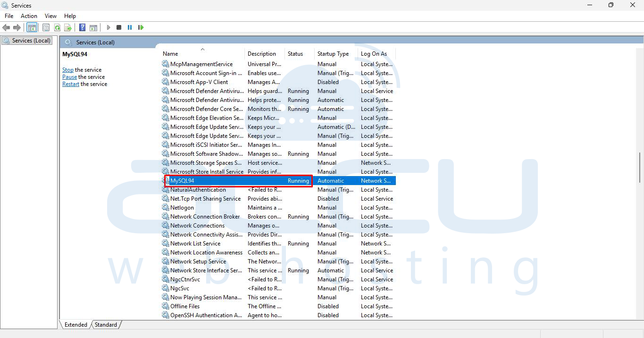Click the Restart Service toolbar icon
Screen dimensions: 644x338
141,28
